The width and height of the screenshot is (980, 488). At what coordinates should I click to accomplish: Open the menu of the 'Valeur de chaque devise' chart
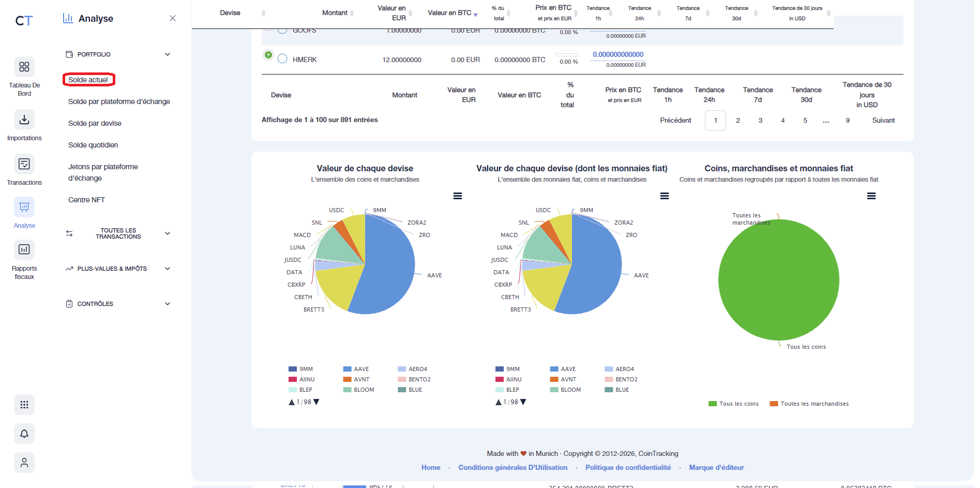[457, 196]
